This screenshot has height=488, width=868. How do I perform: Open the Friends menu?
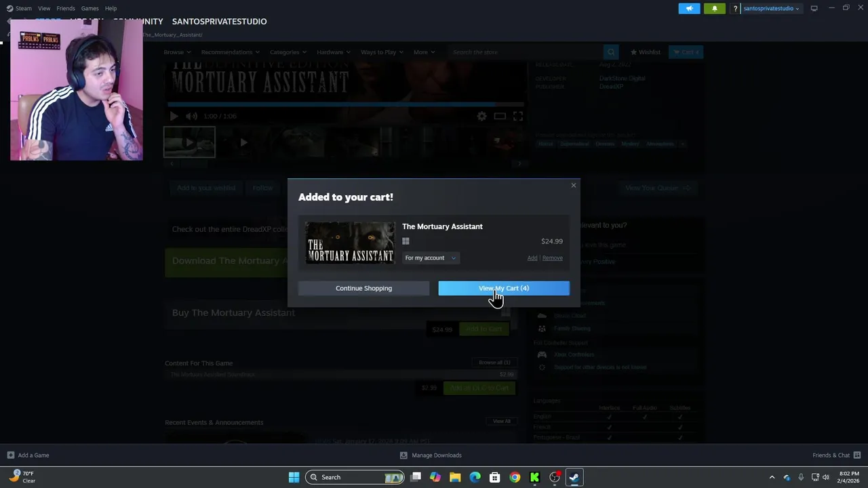tap(66, 8)
